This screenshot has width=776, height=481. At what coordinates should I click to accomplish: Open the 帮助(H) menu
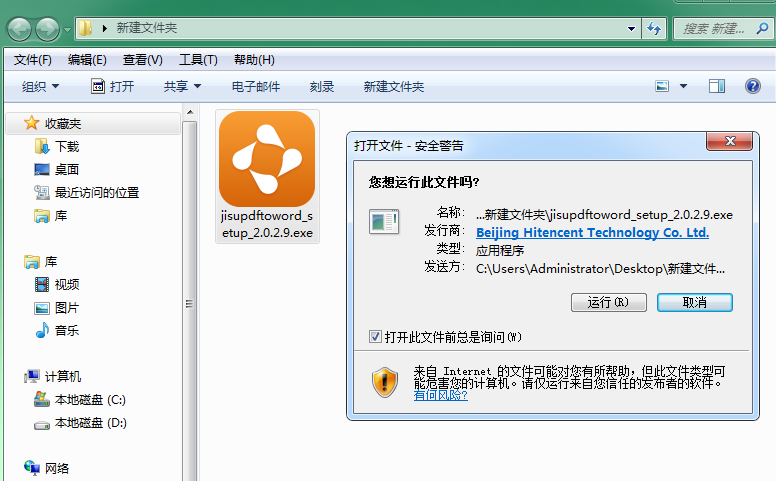(254, 60)
